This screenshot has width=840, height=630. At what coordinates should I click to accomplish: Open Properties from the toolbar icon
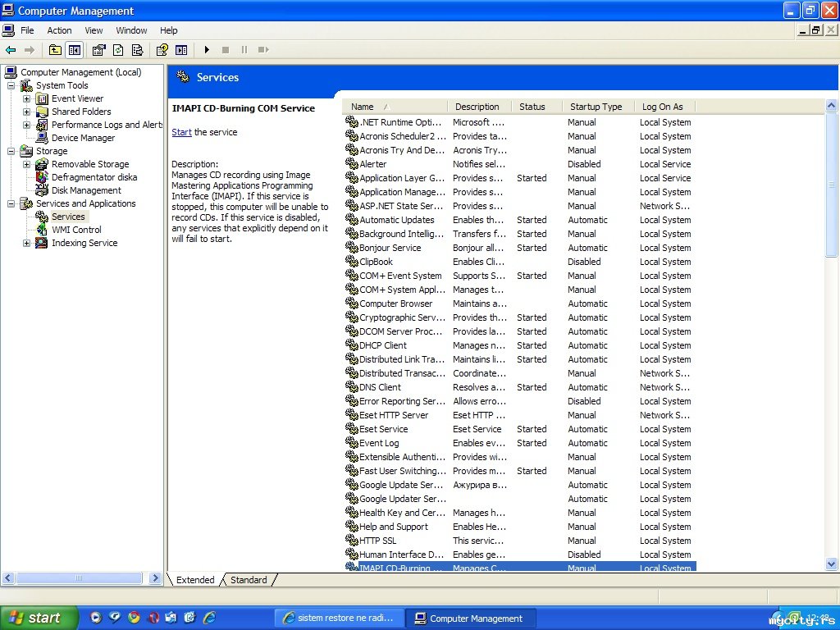coord(99,50)
